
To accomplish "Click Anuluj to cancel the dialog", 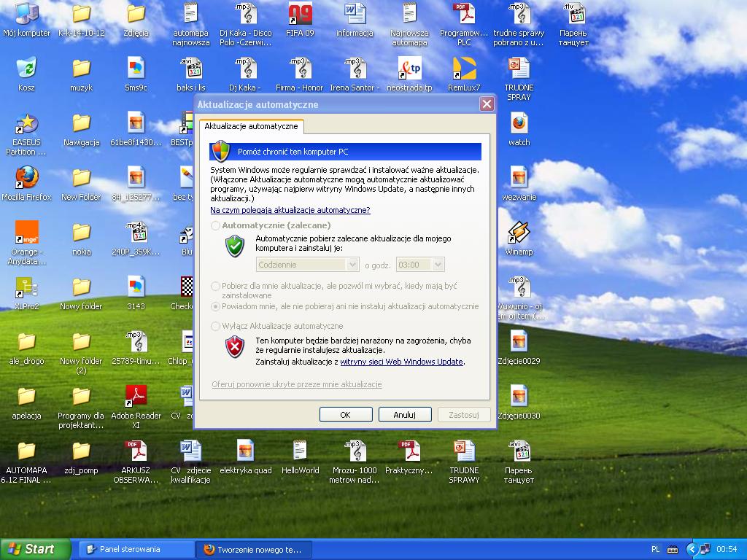I will [404, 415].
